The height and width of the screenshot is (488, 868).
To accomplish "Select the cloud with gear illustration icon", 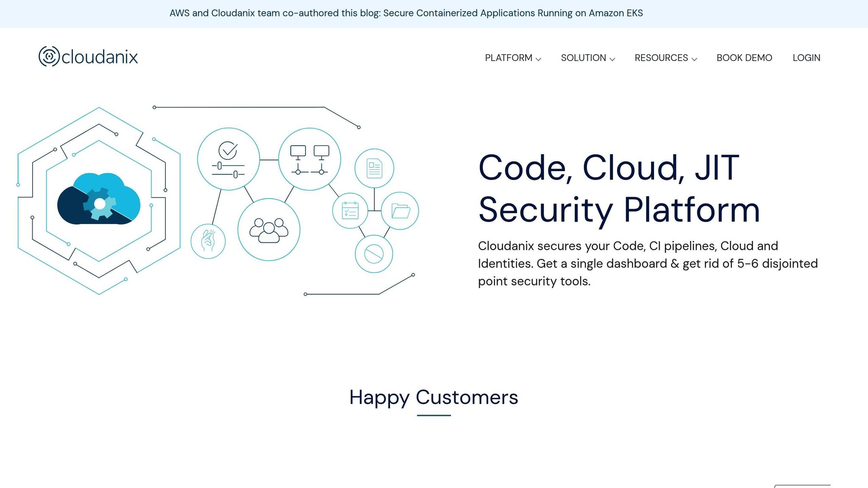I will click(99, 199).
